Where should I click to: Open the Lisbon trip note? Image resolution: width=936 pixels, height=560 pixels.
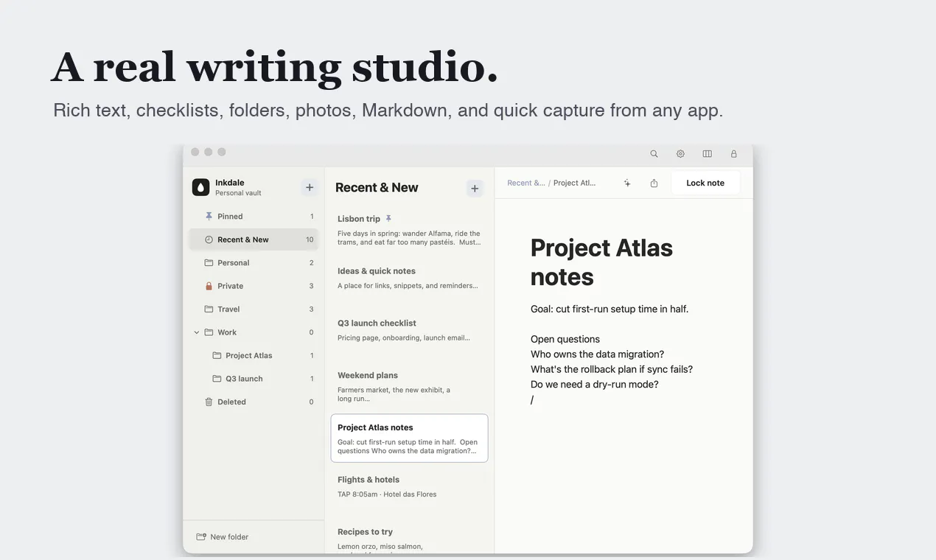coord(409,230)
